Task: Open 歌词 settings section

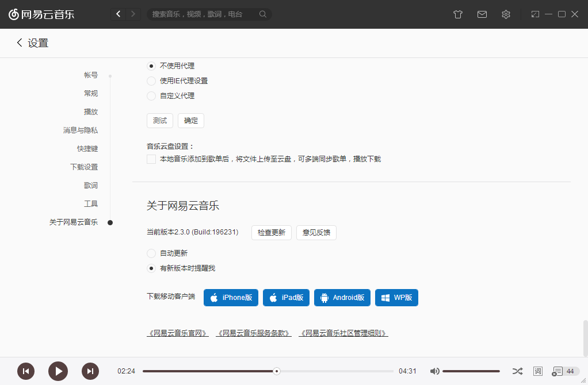Action: [91, 185]
